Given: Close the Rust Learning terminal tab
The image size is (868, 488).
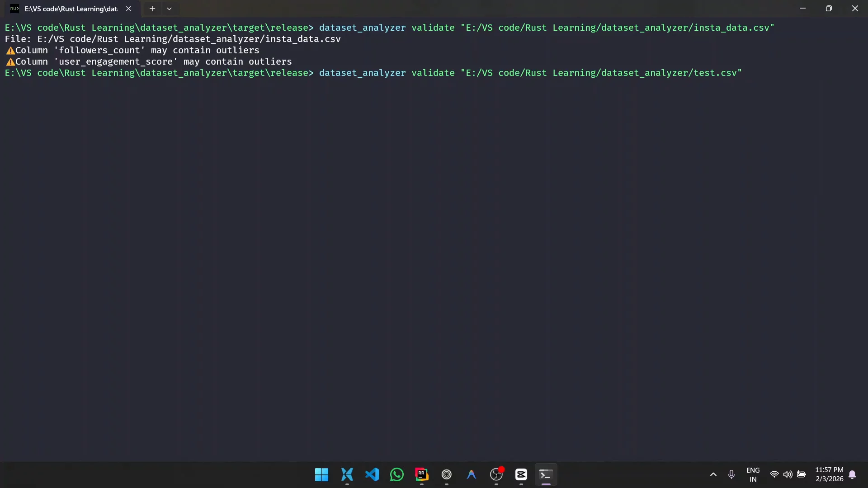Looking at the screenshot, I should pyautogui.click(x=128, y=9).
